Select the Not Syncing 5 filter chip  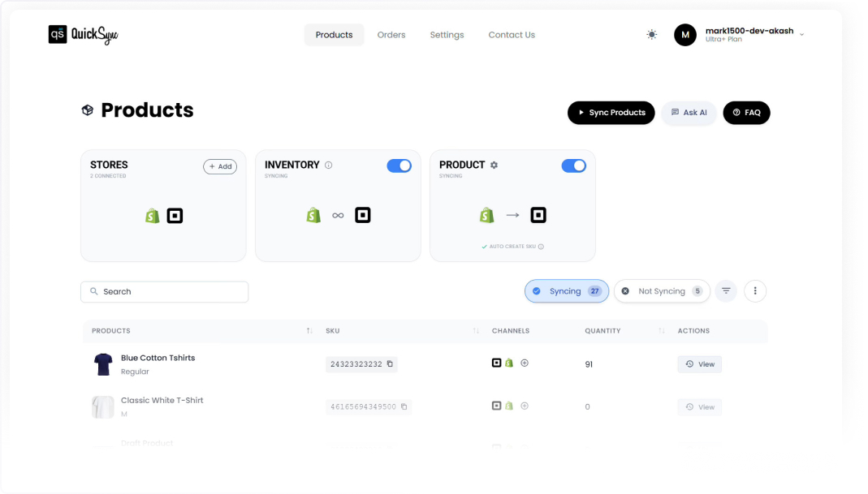(662, 291)
